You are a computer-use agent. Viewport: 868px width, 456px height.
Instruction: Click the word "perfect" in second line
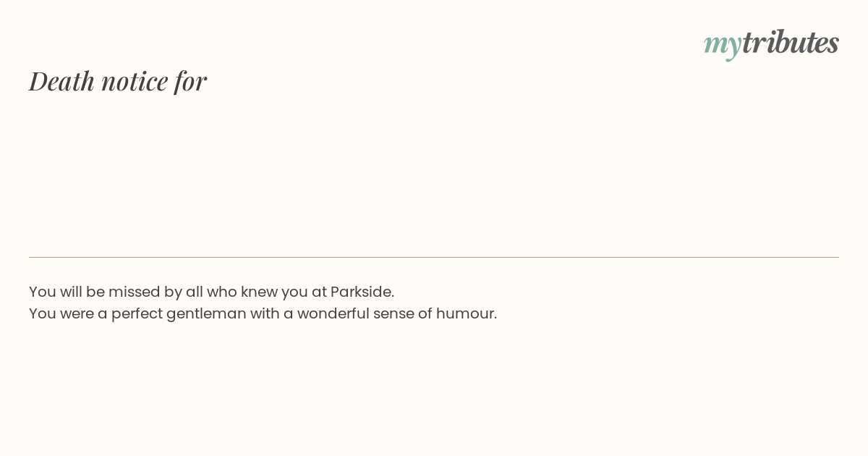137,314
